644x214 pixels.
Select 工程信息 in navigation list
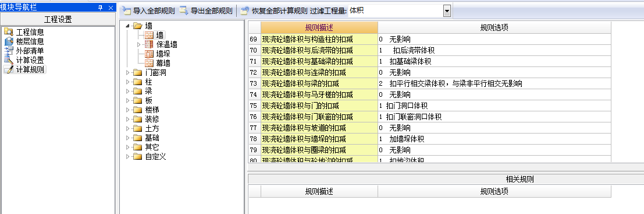(x=30, y=32)
